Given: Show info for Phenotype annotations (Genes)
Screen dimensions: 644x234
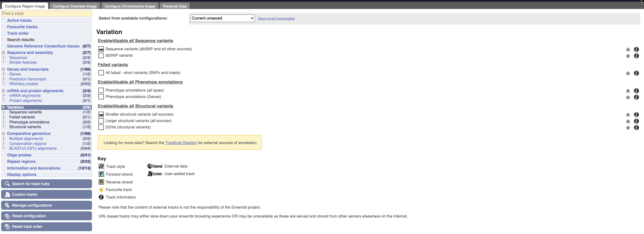Looking at the screenshot, I should click(x=636, y=97).
